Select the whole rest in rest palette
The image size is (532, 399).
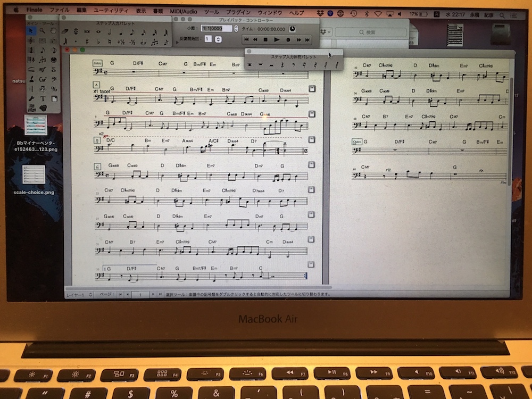coord(261,65)
